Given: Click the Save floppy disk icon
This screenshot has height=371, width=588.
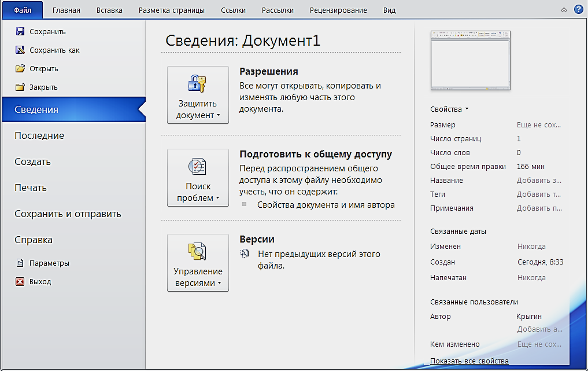Looking at the screenshot, I should [x=20, y=31].
